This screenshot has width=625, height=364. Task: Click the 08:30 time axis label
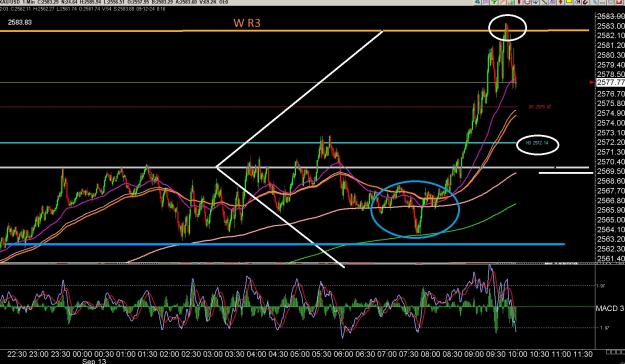point(452,354)
